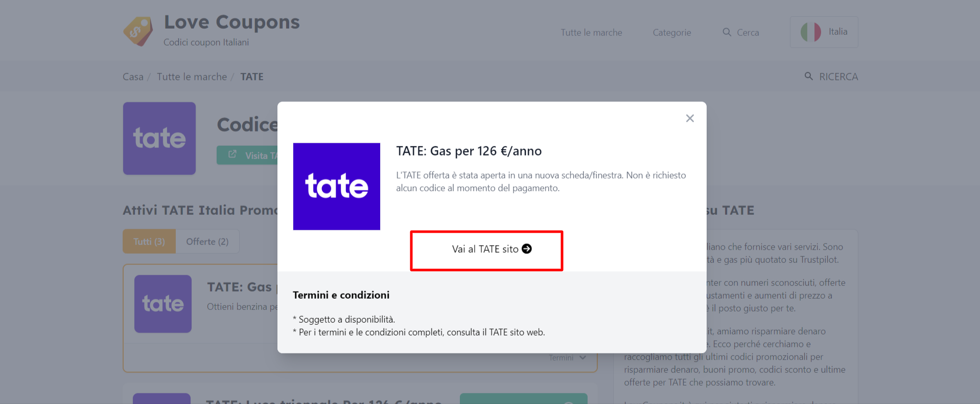
Task: Click the tate logo in the offer card
Action: [x=163, y=304]
